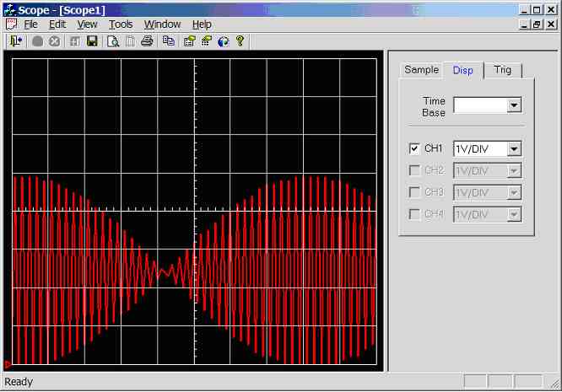Viewport: 562px width, 392px height.
Task: Open the View menu
Action: (87, 24)
